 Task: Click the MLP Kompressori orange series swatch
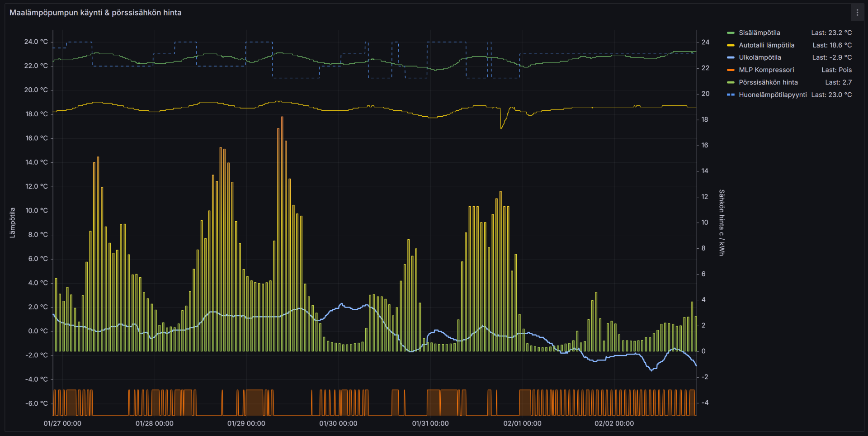tap(731, 70)
